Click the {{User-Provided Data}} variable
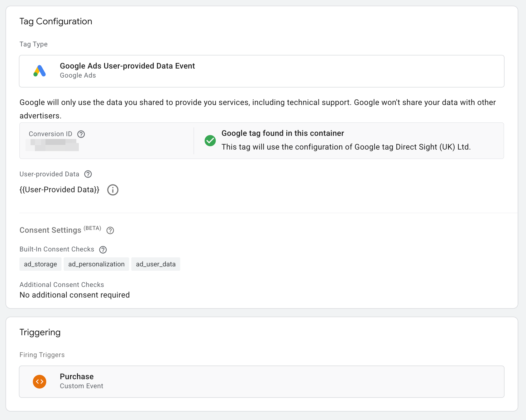526x420 pixels. 60,190
